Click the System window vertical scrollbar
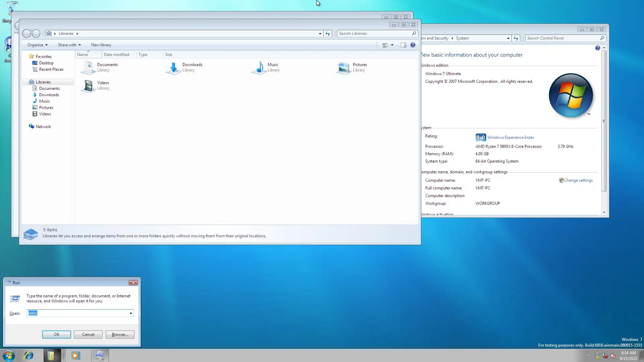Viewport: 644px width, 362px height. (x=604, y=121)
